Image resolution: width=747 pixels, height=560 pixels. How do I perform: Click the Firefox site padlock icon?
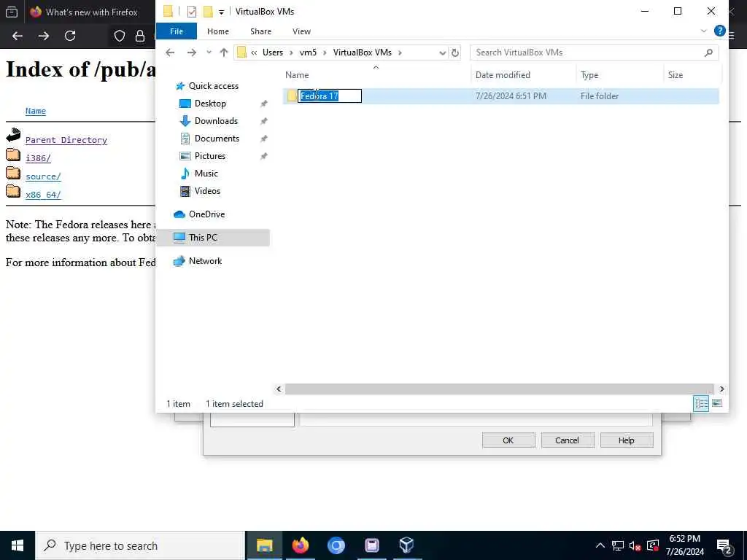pyautogui.click(x=139, y=36)
